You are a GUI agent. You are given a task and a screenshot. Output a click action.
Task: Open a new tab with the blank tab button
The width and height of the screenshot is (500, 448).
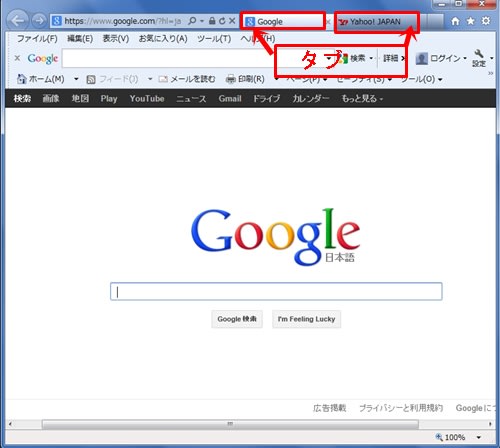coord(434,22)
